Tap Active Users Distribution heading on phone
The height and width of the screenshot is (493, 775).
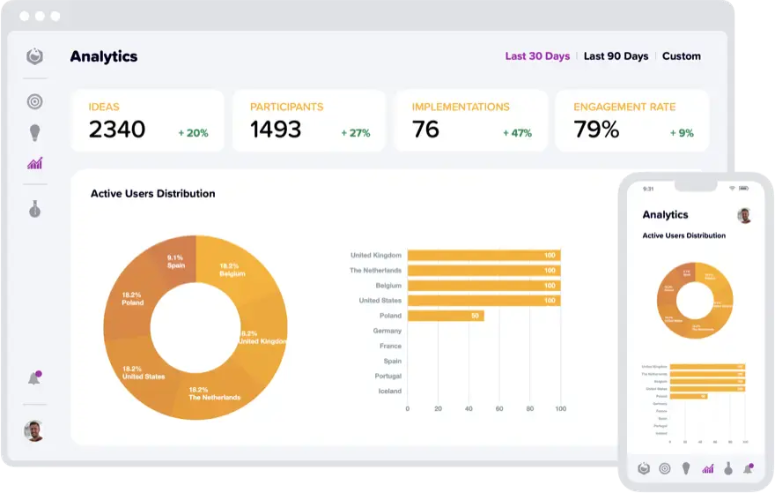tap(684, 236)
